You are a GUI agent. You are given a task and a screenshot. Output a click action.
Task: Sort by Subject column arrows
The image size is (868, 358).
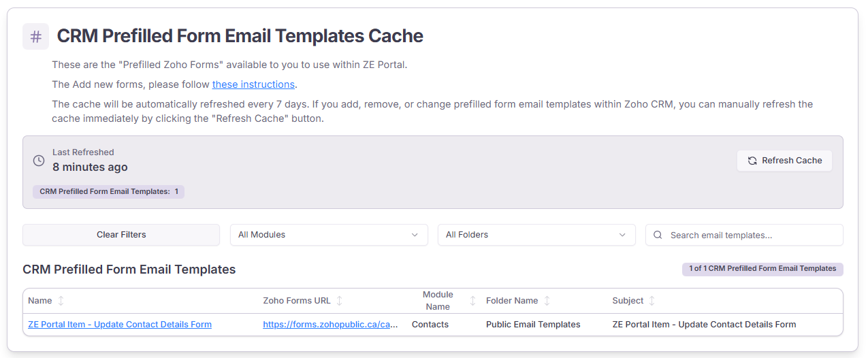coord(652,301)
